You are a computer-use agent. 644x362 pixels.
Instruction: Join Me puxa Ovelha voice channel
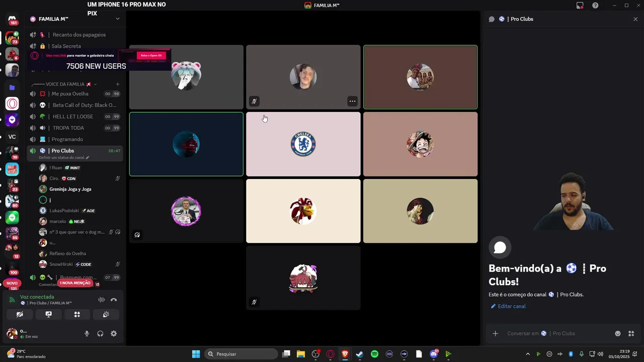click(75, 94)
